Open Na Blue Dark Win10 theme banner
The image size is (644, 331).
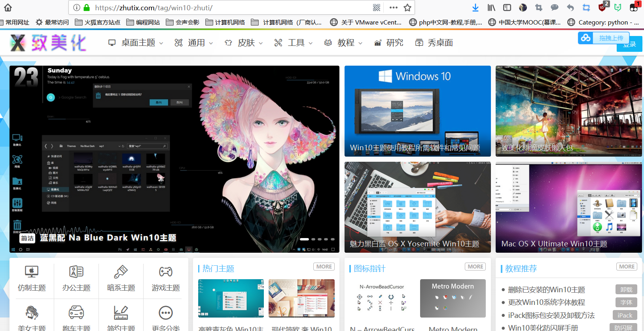point(174,159)
